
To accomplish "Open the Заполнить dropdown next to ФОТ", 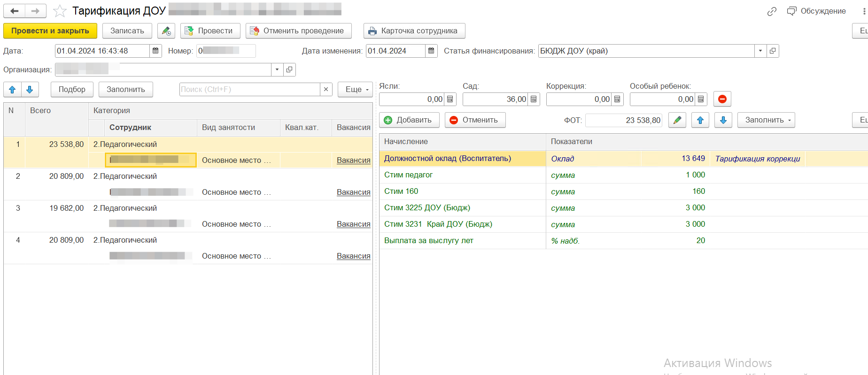I will (x=766, y=120).
